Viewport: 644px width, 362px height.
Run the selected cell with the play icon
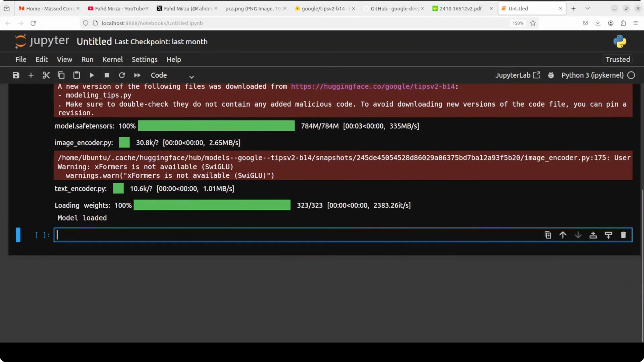point(92,75)
